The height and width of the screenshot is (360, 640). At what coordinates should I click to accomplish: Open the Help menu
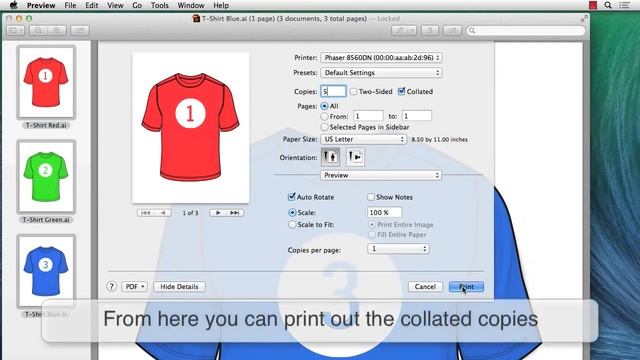[221, 5]
